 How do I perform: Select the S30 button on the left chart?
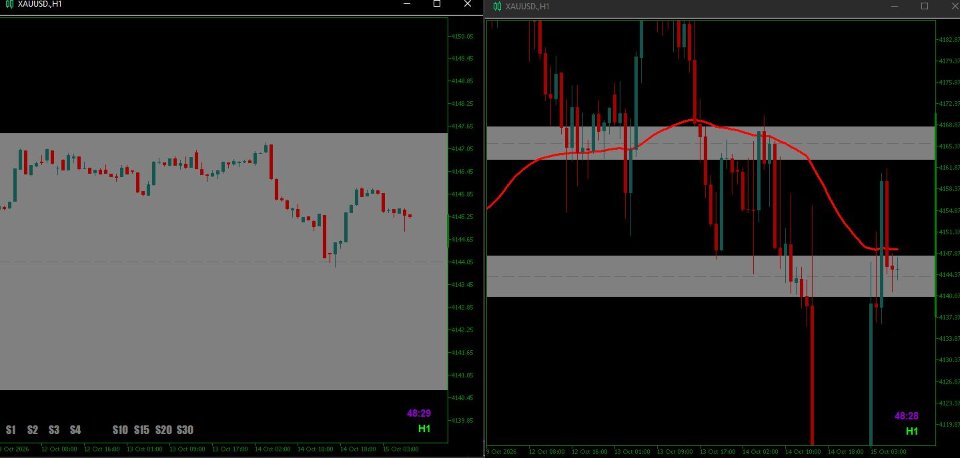[x=185, y=430]
